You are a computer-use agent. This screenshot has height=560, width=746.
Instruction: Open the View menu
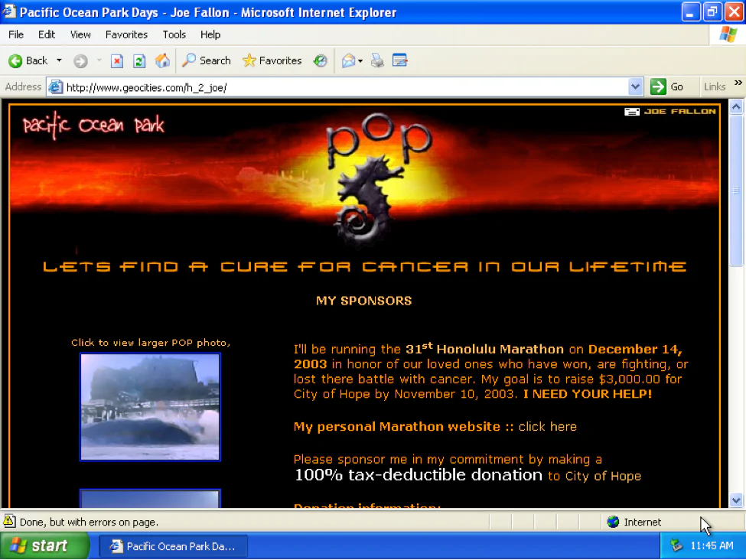click(80, 34)
